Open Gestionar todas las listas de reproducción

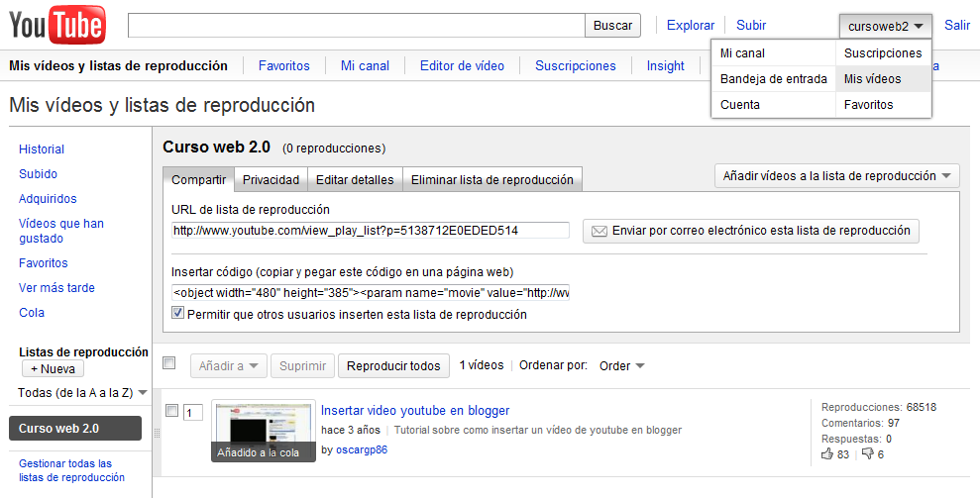click(72, 470)
